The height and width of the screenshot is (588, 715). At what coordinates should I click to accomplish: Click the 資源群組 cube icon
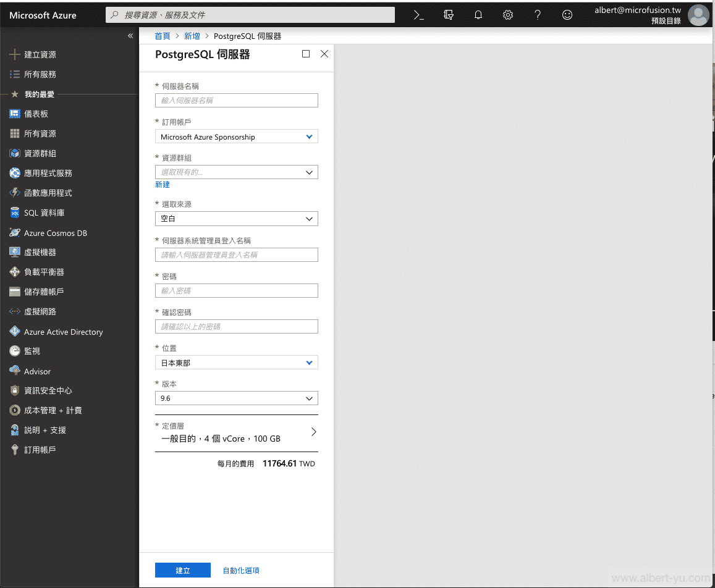tap(15, 153)
